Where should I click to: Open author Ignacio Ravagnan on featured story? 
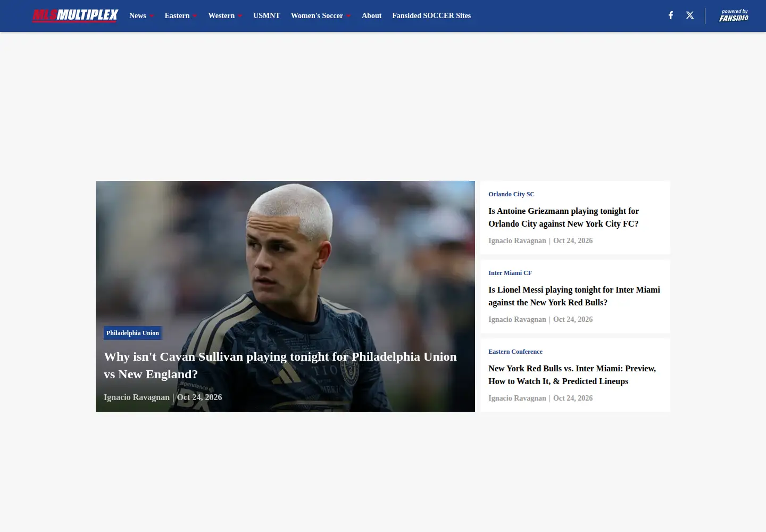(x=137, y=397)
